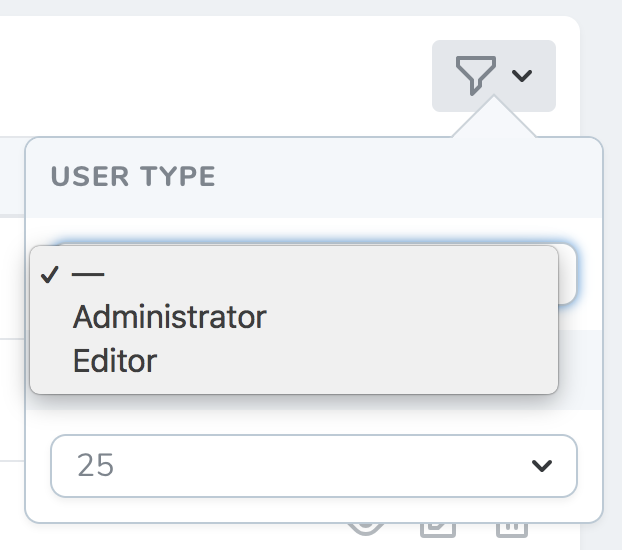Click the chevron beside the filter funnel

(521, 75)
